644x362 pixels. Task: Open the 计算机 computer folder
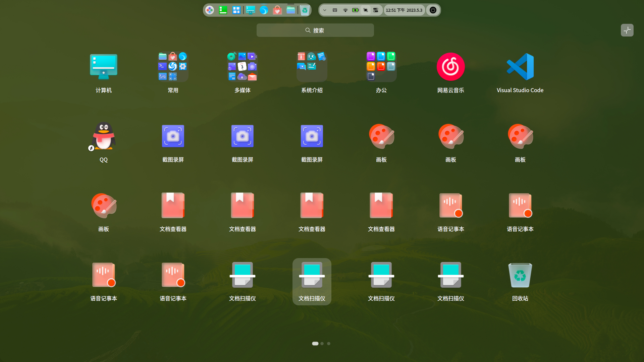click(x=103, y=66)
